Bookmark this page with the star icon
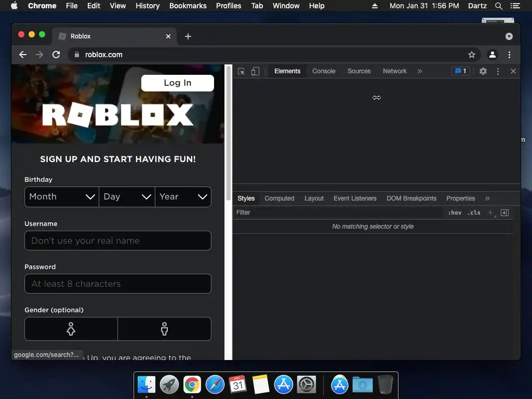The height and width of the screenshot is (399, 532). tap(472, 55)
